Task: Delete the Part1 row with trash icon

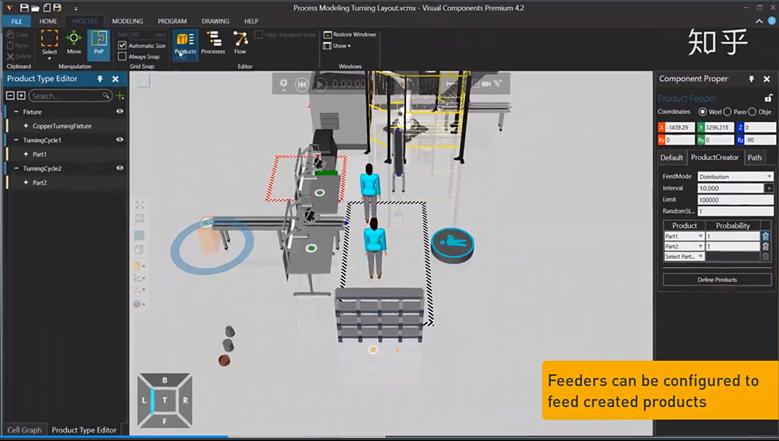Action: [766, 236]
